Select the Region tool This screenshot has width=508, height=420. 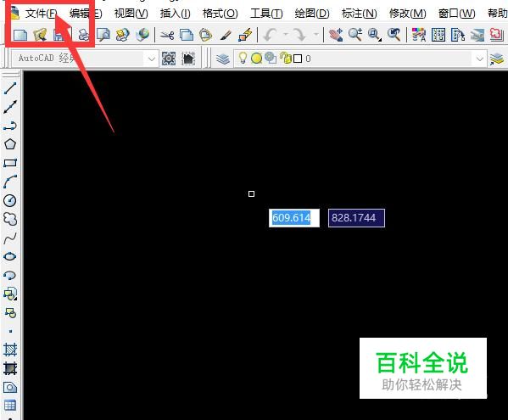coord(10,387)
